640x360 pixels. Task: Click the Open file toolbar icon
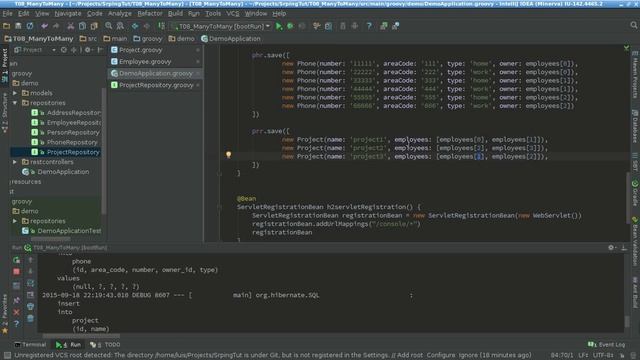pos(6,26)
